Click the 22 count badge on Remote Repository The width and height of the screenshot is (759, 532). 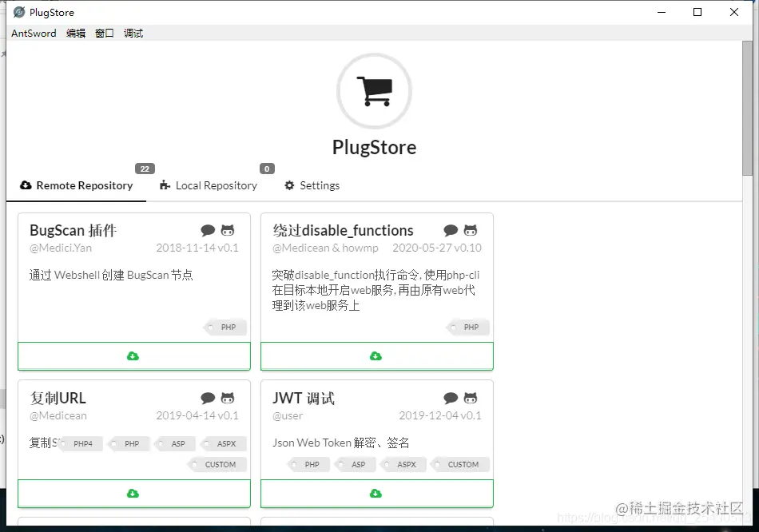pyautogui.click(x=144, y=169)
